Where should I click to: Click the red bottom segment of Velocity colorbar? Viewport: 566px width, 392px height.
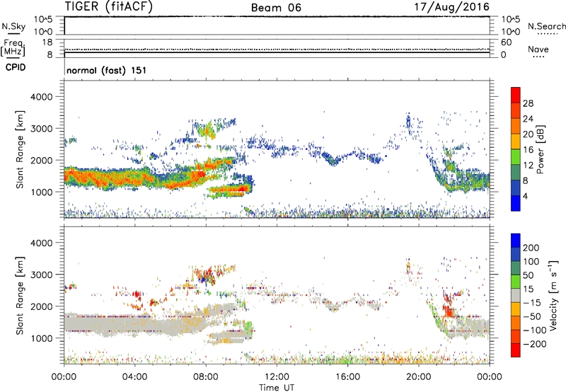click(x=516, y=350)
